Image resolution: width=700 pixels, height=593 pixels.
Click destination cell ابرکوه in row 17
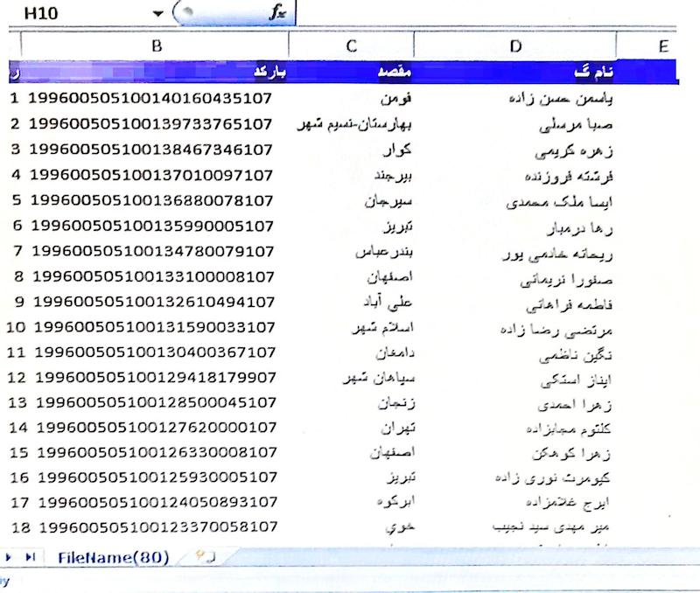(396, 501)
